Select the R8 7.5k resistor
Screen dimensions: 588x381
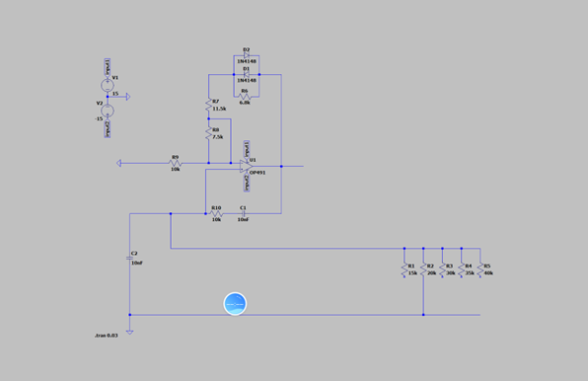pos(208,133)
